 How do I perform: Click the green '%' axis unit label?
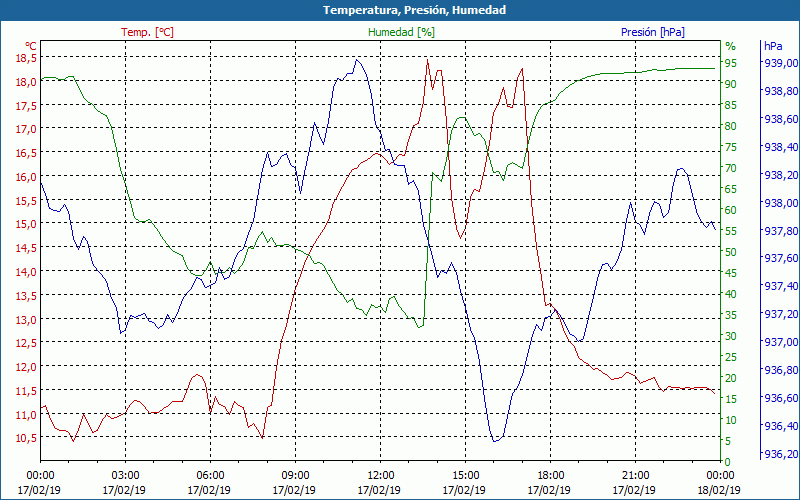731,46
